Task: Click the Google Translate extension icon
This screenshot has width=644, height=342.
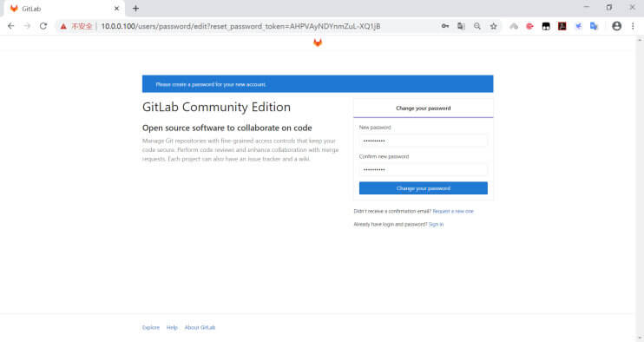Action: pyautogui.click(x=594, y=26)
